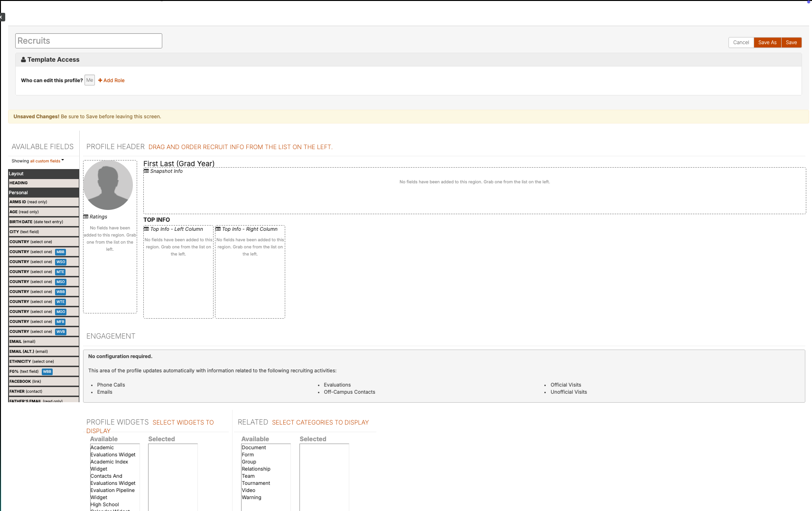Select Form in Related Available list
The image size is (812, 511).
[x=266, y=454]
